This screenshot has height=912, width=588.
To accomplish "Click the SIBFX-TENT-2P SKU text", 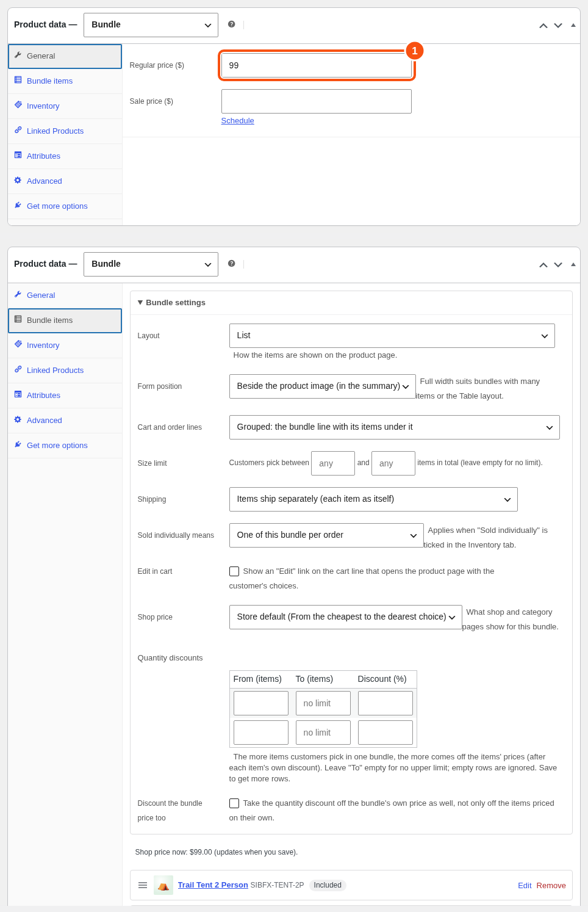I will point(277,885).
